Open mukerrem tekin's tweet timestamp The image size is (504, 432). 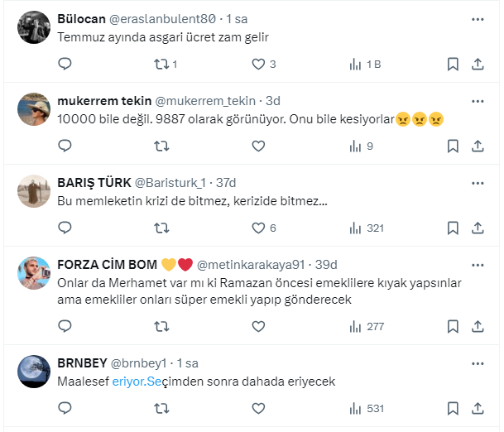[272, 101]
